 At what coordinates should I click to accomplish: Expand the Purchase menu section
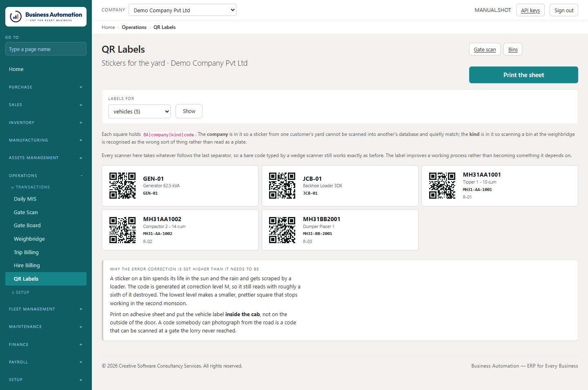(46, 87)
